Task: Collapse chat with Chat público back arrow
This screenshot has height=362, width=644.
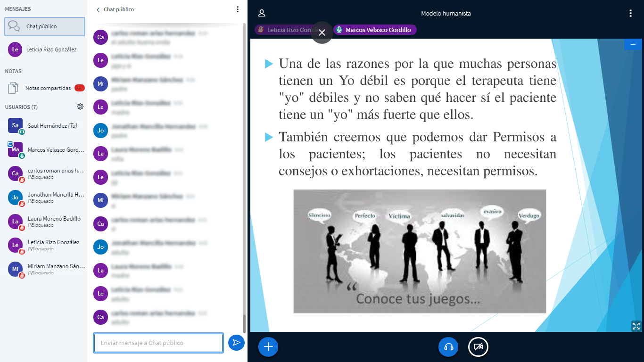Action: (x=115, y=9)
